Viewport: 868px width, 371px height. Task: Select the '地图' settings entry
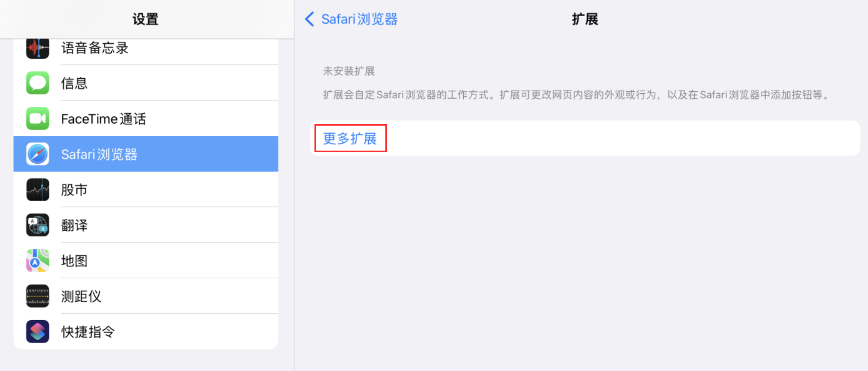pyautogui.click(x=74, y=261)
